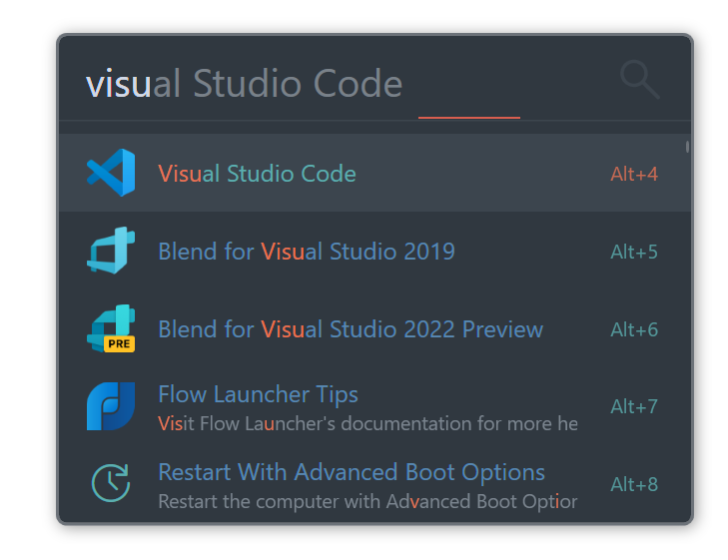Click the Alt+6 shortcut label
The image size is (728, 560).
[x=634, y=329]
